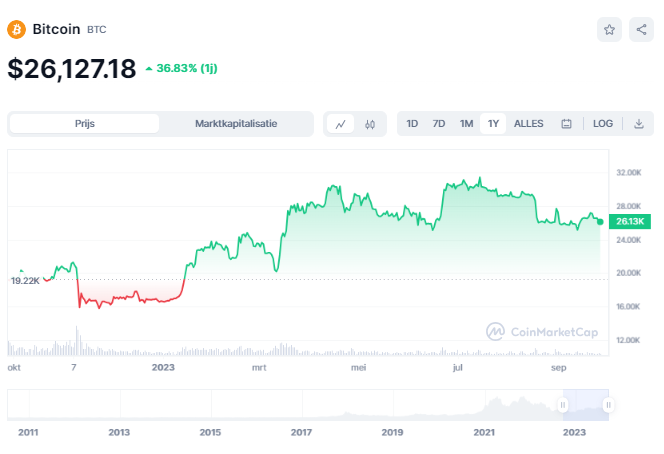Click the jul label on time axis

[x=457, y=368]
